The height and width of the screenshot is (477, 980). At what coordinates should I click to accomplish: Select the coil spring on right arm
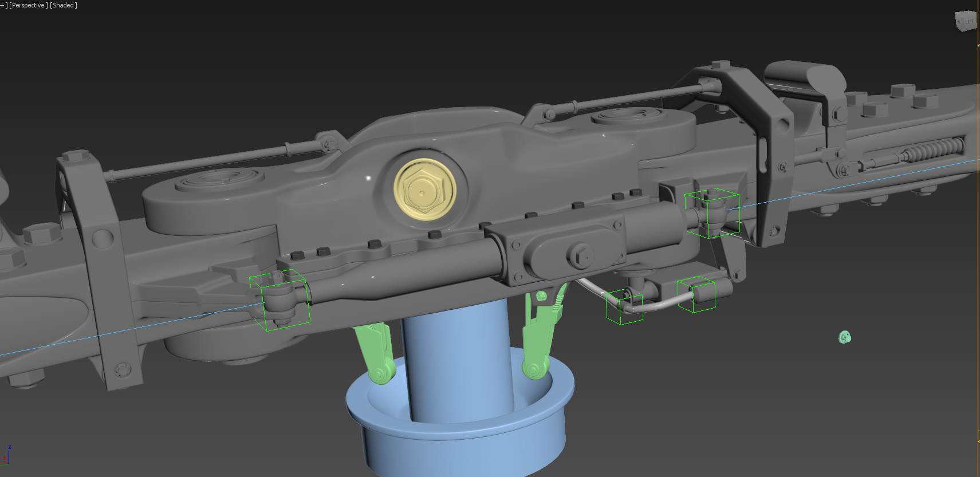pos(934,149)
